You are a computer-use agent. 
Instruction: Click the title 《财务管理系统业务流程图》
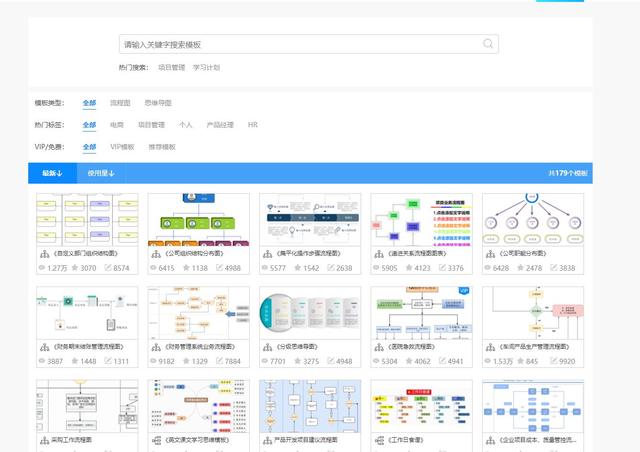pyautogui.click(x=200, y=347)
